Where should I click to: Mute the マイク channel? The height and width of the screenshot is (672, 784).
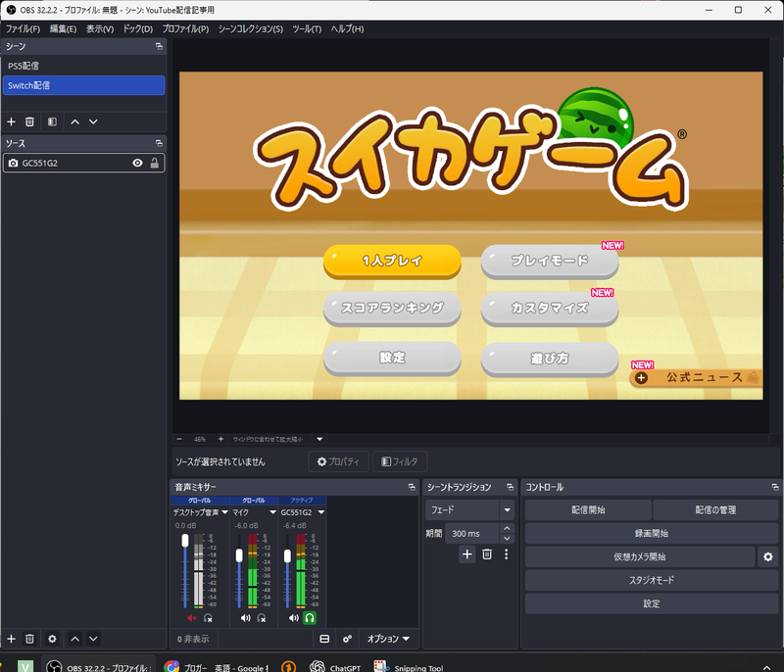point(246,618)
